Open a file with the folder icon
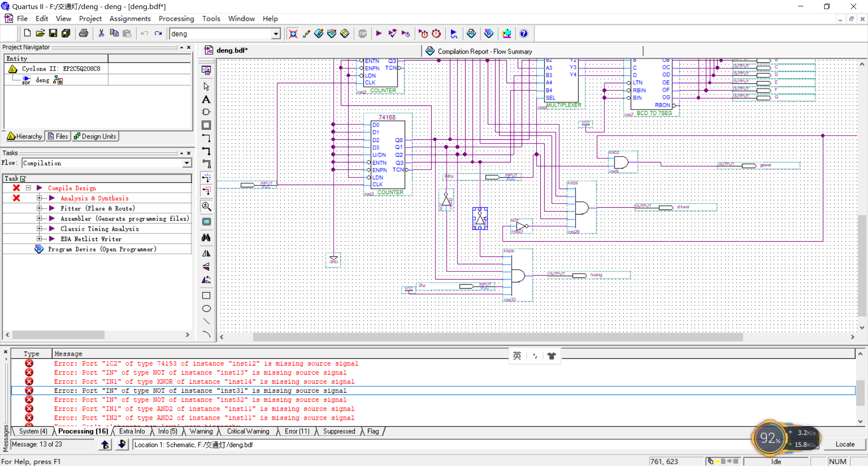The image size is (868, 466). click(40, 33)
